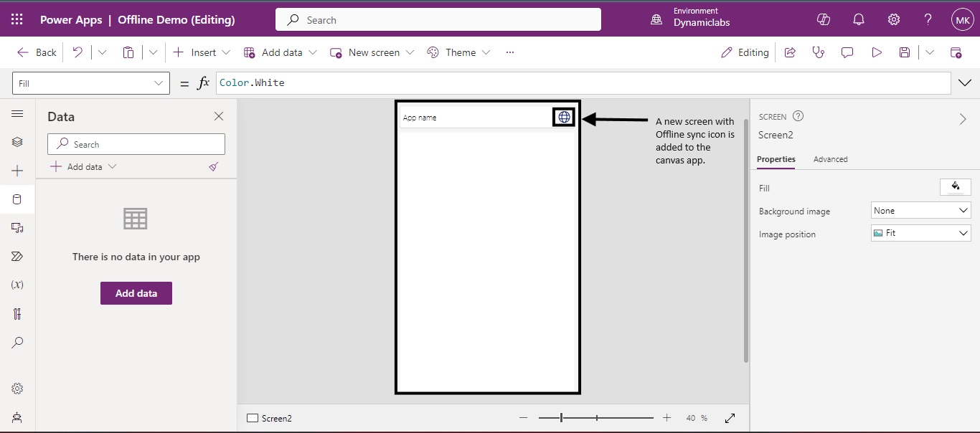This screenshot has width=980, height=433.
Task: Click the App checker stethoscope icon
Action: point(818,52)
